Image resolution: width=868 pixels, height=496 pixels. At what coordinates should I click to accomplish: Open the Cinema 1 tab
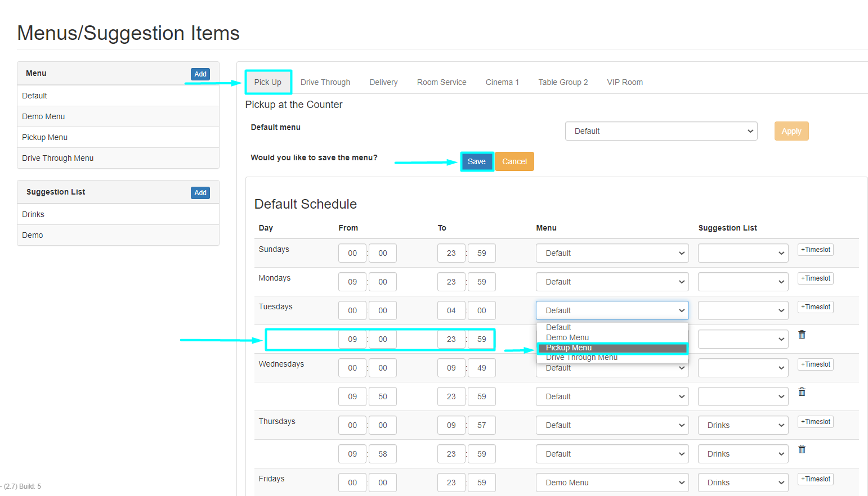point(502,82)
